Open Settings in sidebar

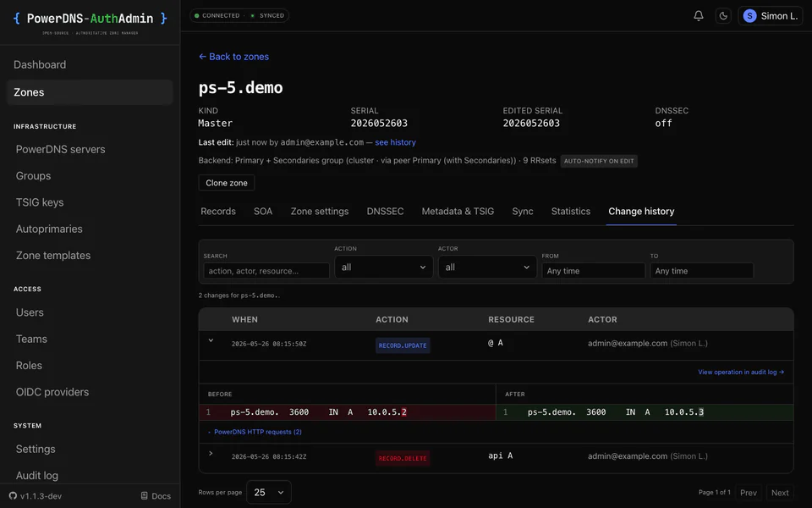tap(36, 449)
